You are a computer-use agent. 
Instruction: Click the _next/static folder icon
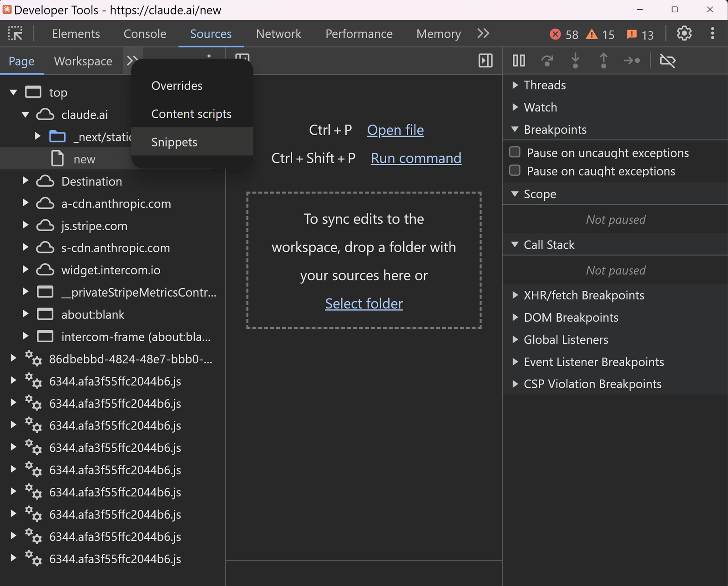[x=57, y=136]
